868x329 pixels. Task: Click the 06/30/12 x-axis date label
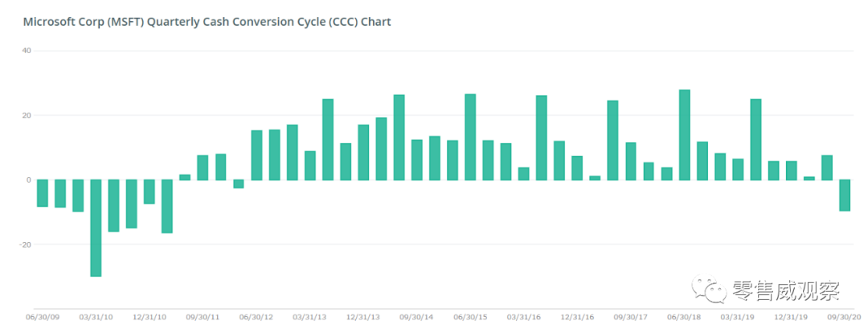pos(256,317)
